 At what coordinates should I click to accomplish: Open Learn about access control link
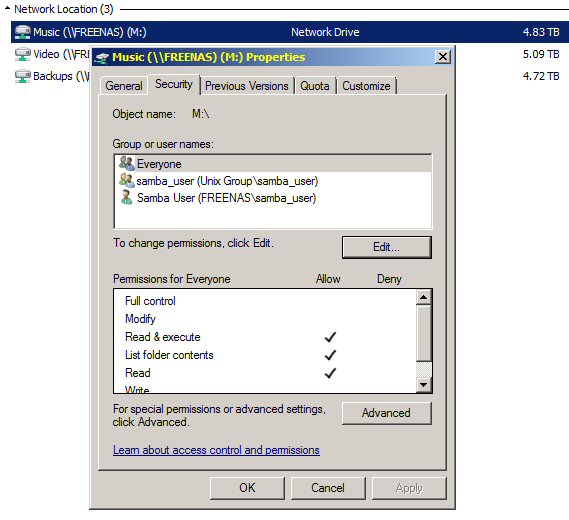tap(216, 450)
